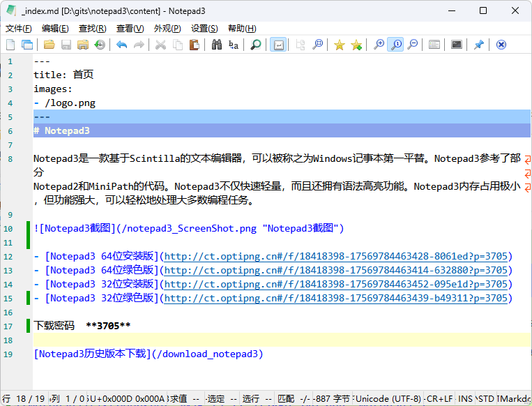The image size is (532, 406).
Task: Follow the 32位安装版 download URL
Action: pos(336,284)
